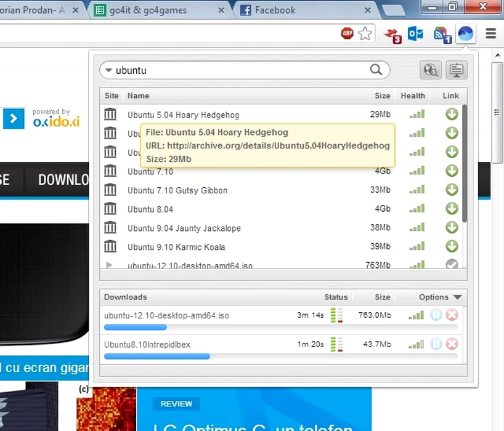Pause the ubuntu-12.10-desktop-amd64.iso download
504x431 pixels.
pyautogui.click(x=436, y=315)
